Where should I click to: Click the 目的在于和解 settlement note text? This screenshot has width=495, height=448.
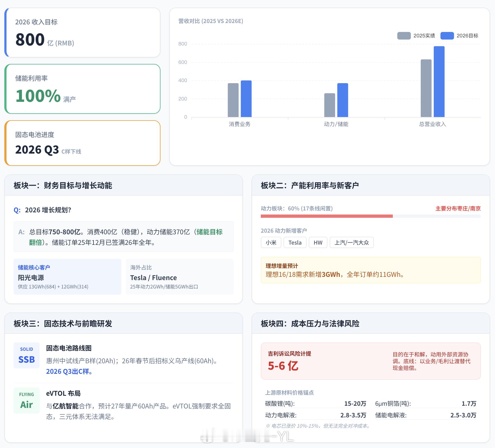point(432,361)
